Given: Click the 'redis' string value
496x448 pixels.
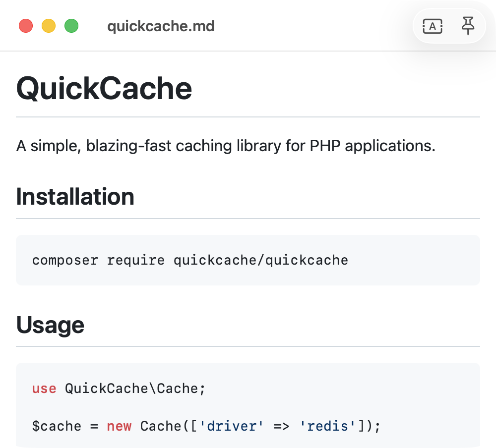Looking at the screenshot, I should [327, 426].
